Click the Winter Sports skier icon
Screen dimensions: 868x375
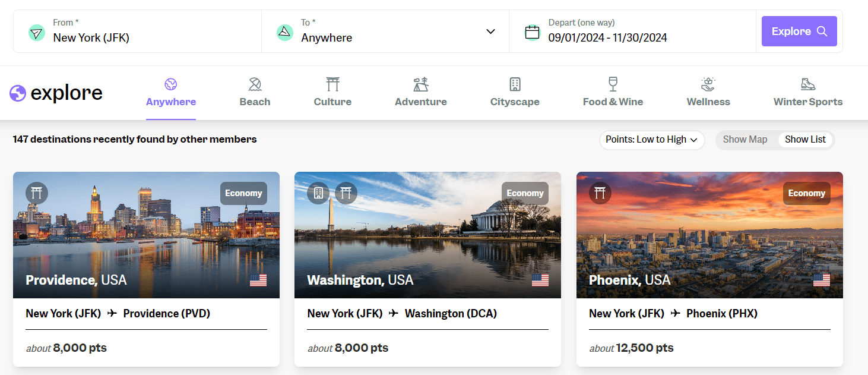pos(807,84)
